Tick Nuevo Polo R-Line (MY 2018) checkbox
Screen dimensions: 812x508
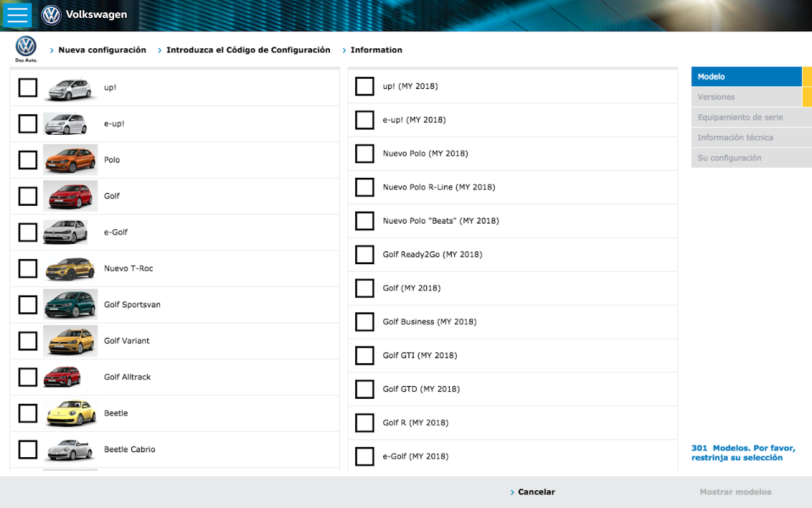(x=365, y=187)
